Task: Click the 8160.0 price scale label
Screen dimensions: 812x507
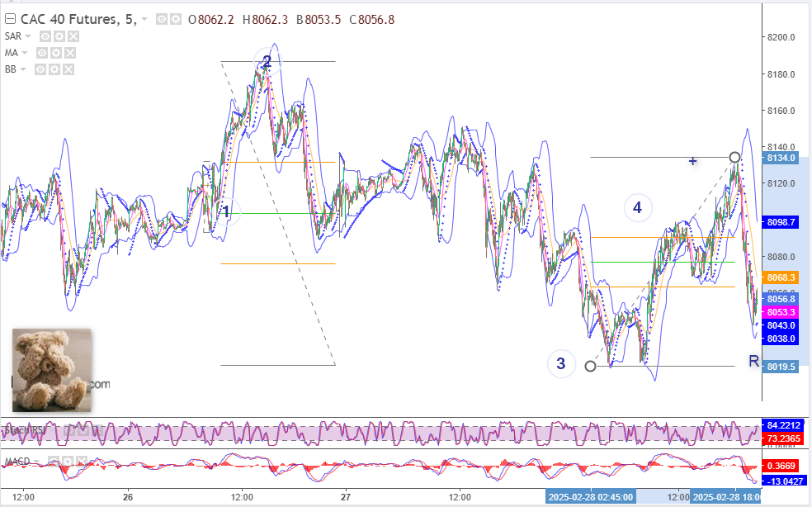Action: tap(781, 111)
